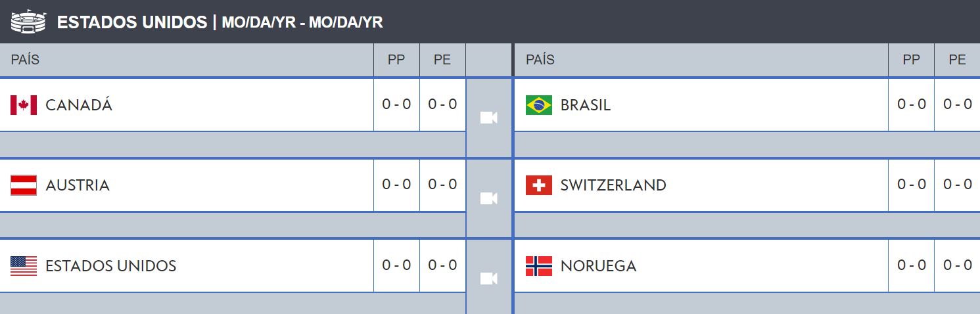Open video for Austria vs Switzerland match
The height and width of the screenshot is (314, 980).
(x=488, y=198)
